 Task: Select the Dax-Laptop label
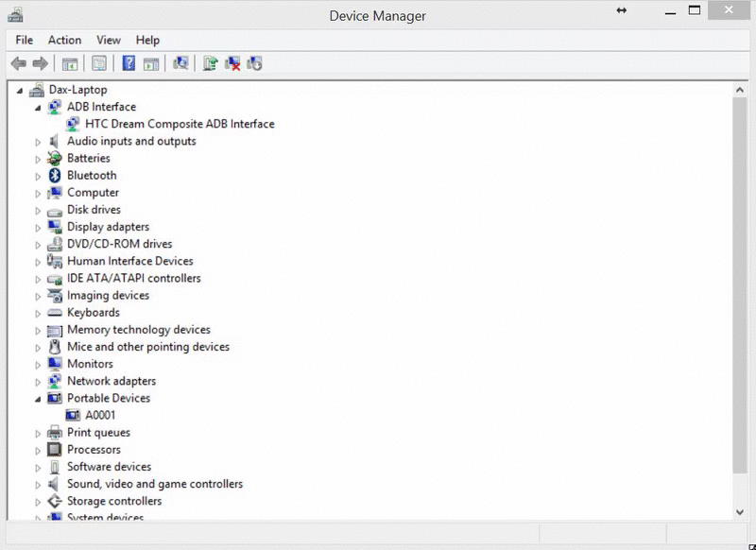click(x=78, y=90)
